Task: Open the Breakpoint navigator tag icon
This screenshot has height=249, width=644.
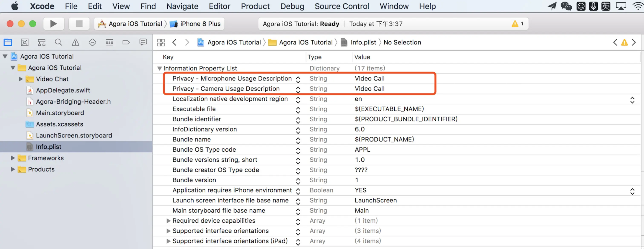Action: click(x=126, y=42)
